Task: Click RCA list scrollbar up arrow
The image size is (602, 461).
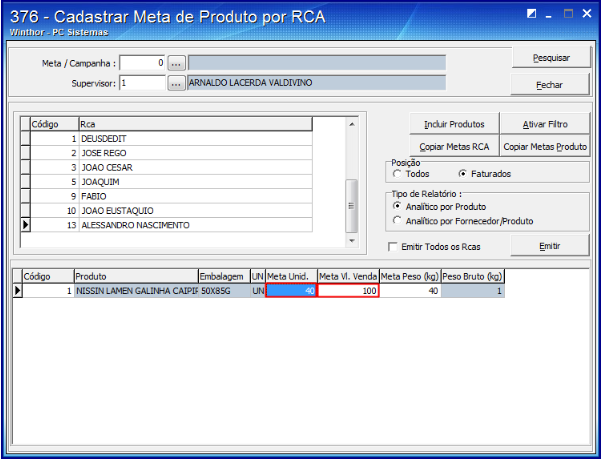Action: (x=352, y=124)
